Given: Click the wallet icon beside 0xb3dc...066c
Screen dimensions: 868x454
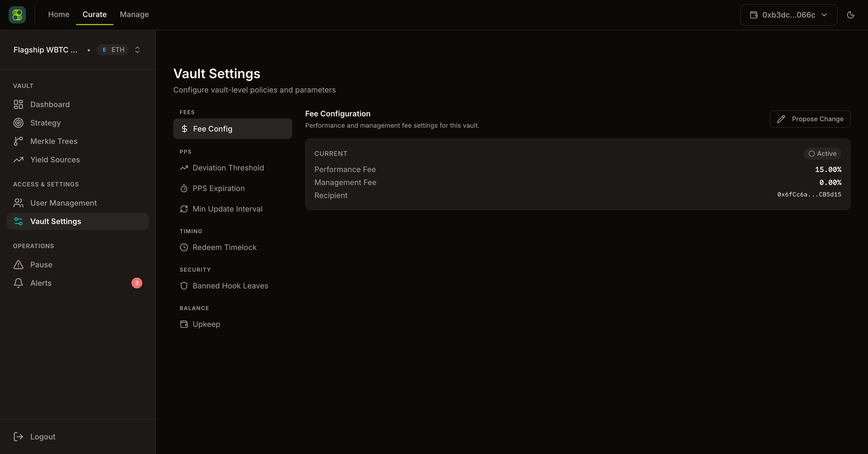Looking at the screenshot, I should pos(754,15).
